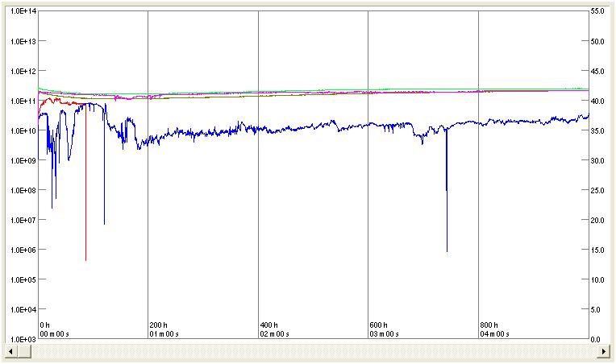The width and height of the screenshot is (616, 364).
Task: Click the 20.0 right axis label
Action: (x=597, y=220)
